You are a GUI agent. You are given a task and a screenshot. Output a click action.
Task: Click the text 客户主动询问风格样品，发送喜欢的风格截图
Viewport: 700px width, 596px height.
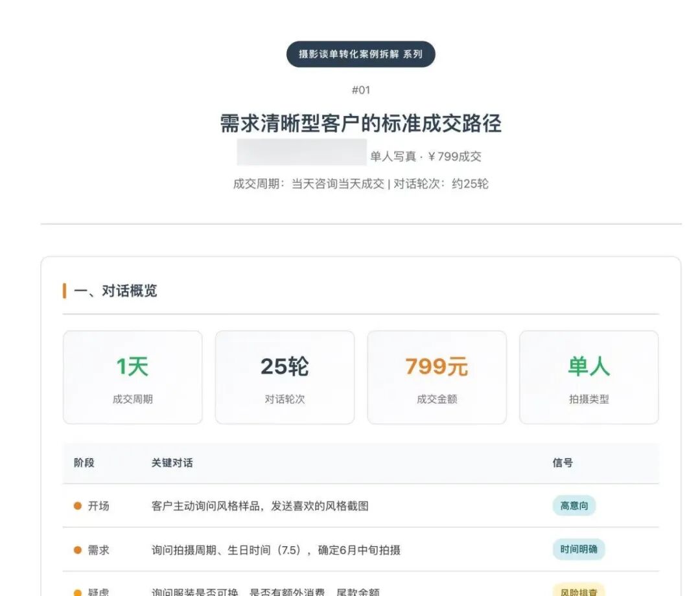[260, 506]
